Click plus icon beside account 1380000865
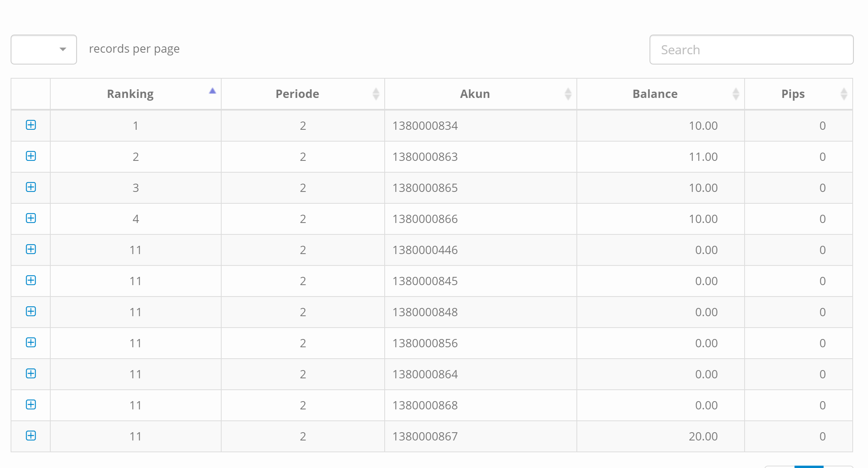This screenshot has height=468, width=868. [31, 187]
